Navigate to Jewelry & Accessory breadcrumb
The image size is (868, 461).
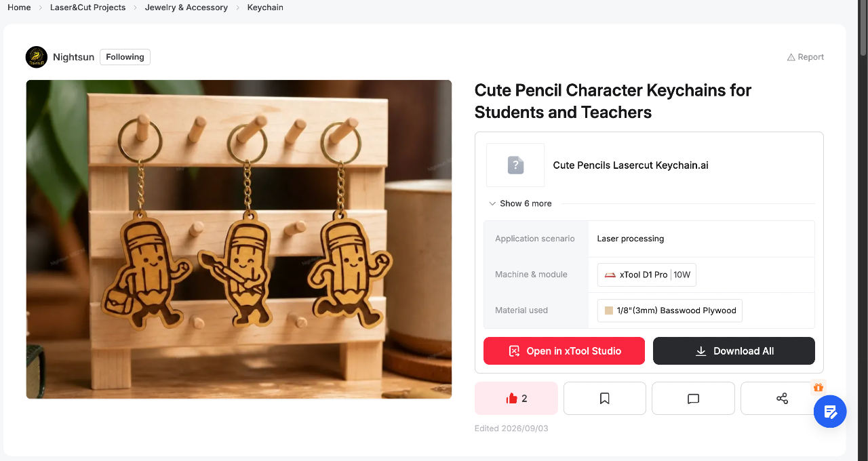point(186,7)
